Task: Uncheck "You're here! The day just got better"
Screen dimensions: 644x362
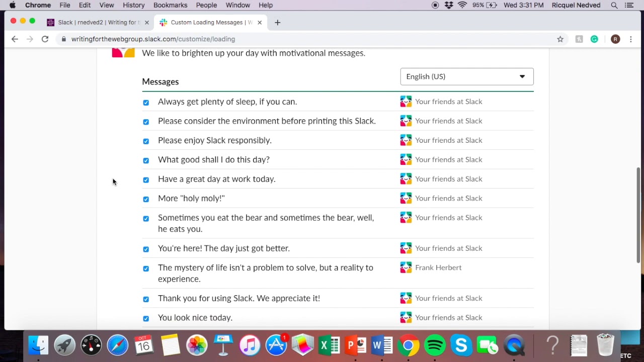Action: pyautogui.click(x=146, y=249)
